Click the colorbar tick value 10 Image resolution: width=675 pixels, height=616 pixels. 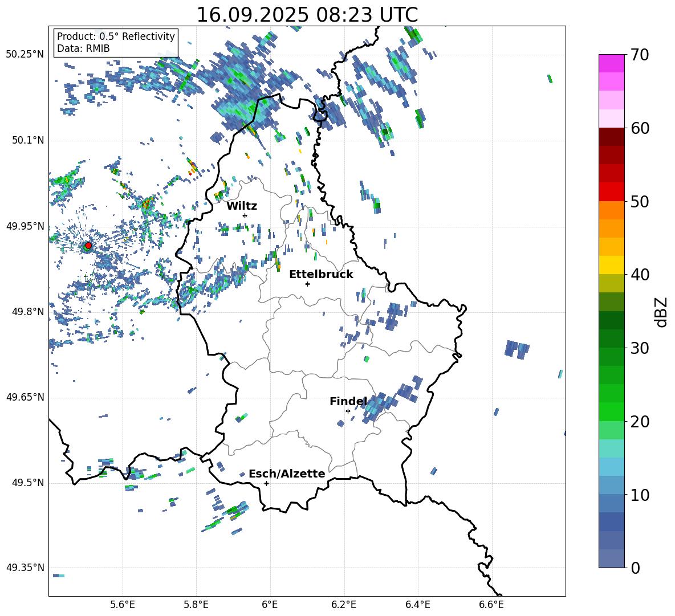point(640,495)
